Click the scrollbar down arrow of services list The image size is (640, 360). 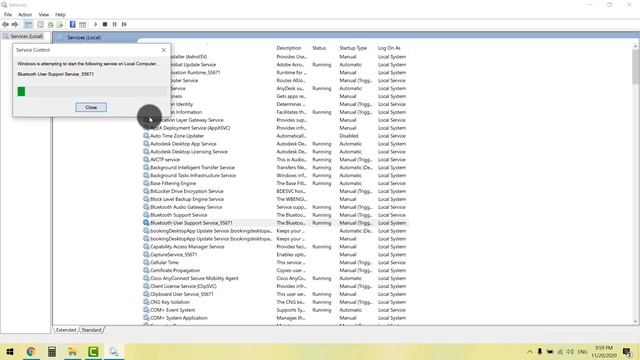(636, 322)
